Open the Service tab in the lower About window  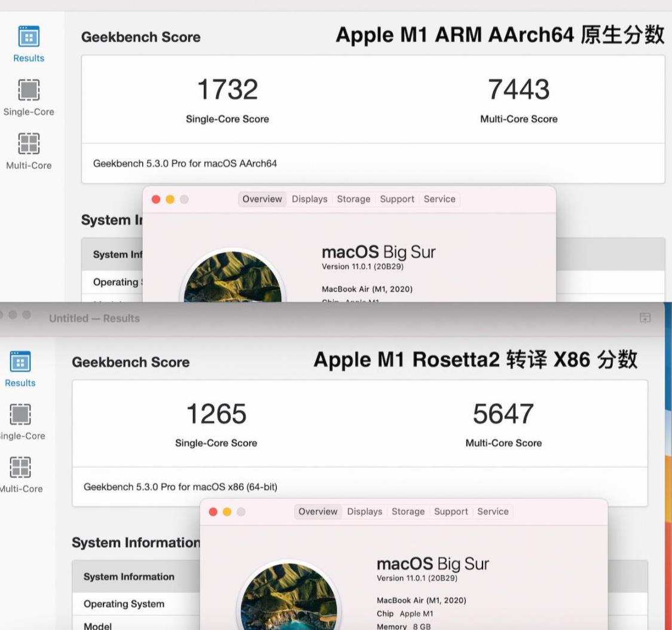(x=493, y=512)
